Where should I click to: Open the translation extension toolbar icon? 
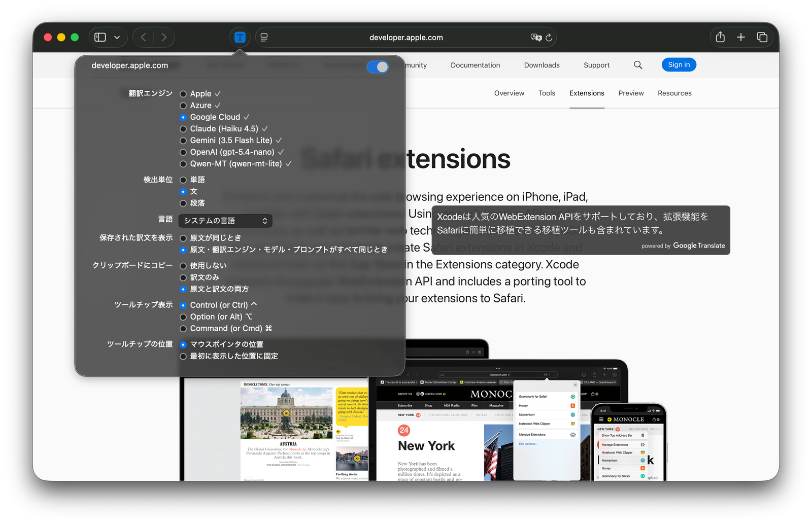[x=240, y=37]
